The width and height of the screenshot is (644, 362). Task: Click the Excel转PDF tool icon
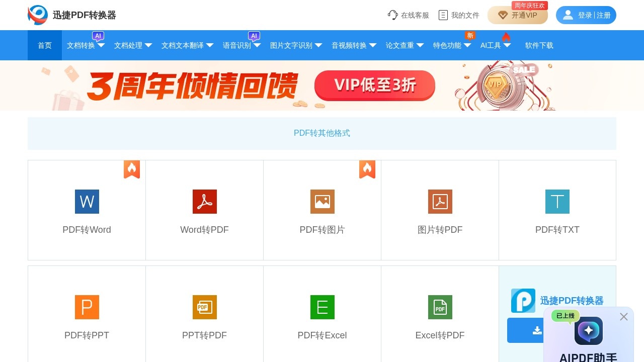coord(440,307)
